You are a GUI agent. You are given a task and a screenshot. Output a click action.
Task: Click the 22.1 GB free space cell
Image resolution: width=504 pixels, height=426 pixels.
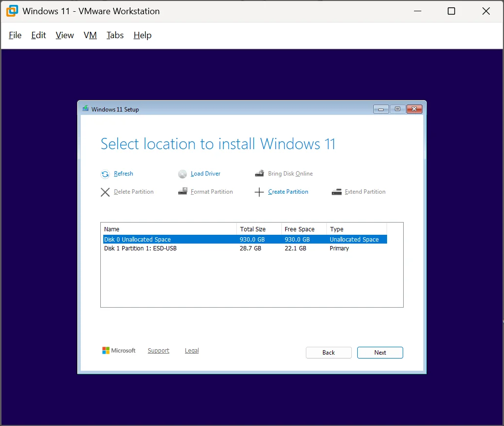pyautogui.click(x=296, y=248)
